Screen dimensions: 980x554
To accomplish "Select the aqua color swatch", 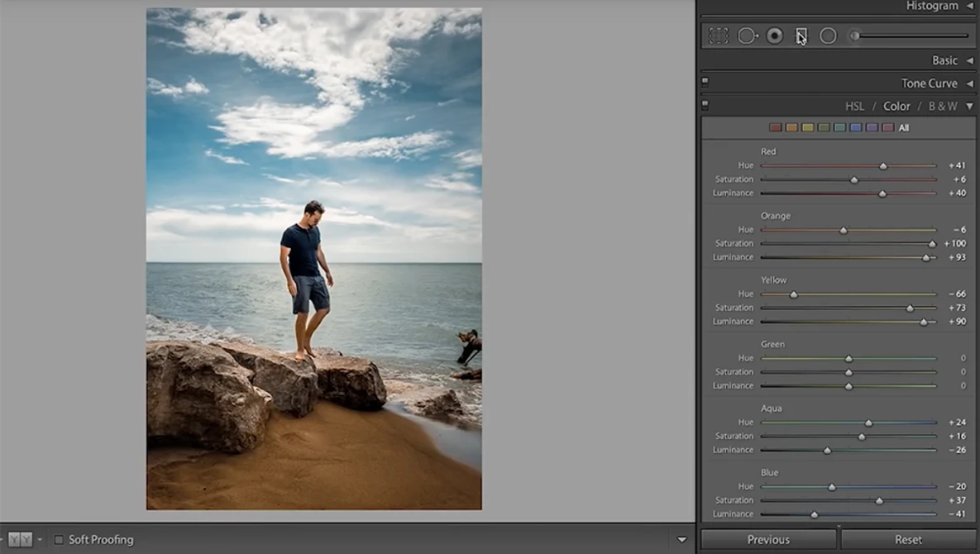I will tap(840, 127).
